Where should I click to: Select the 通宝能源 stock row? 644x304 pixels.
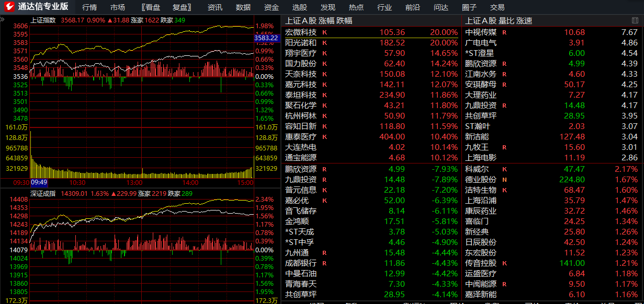372,158
